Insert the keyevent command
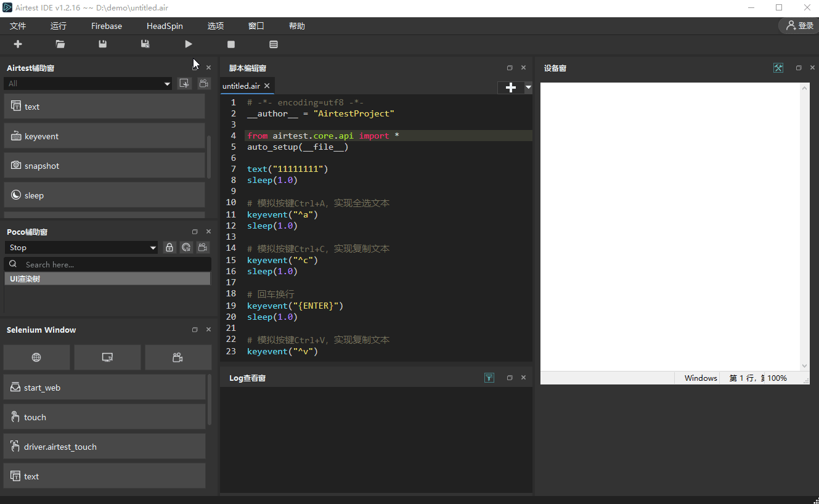 click(104, 136)
